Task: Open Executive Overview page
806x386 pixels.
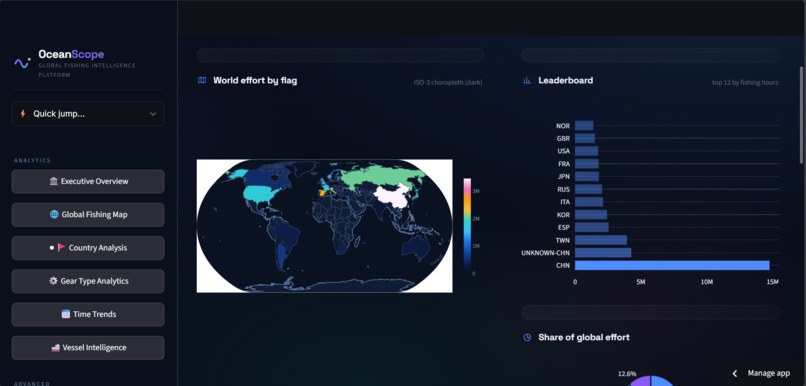Action: (x=88, y=181)
